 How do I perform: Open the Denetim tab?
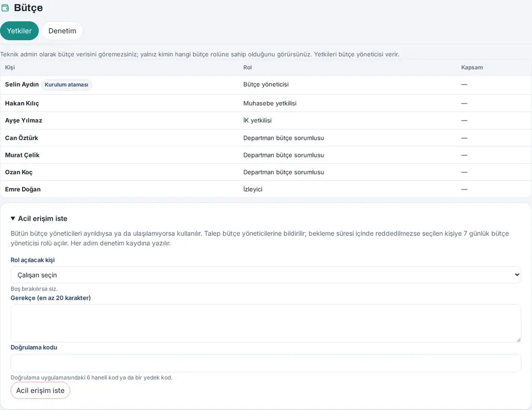(x=62, y=31)
